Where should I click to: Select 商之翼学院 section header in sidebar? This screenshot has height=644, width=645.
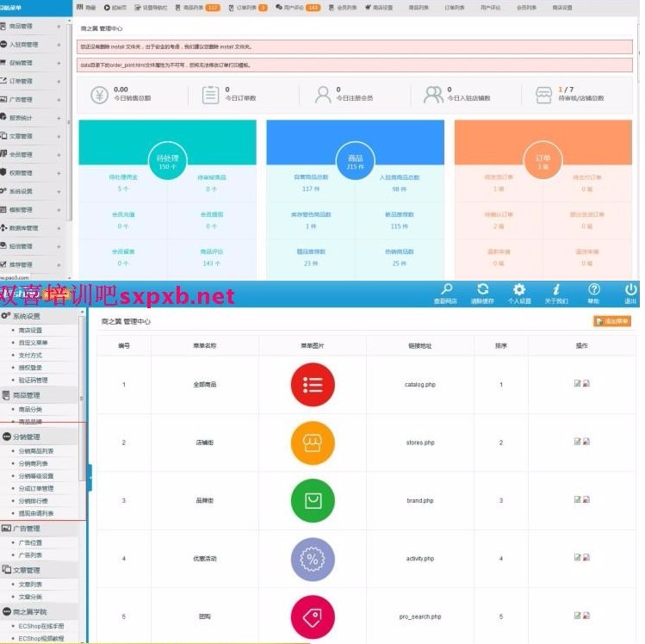[39, 611]
